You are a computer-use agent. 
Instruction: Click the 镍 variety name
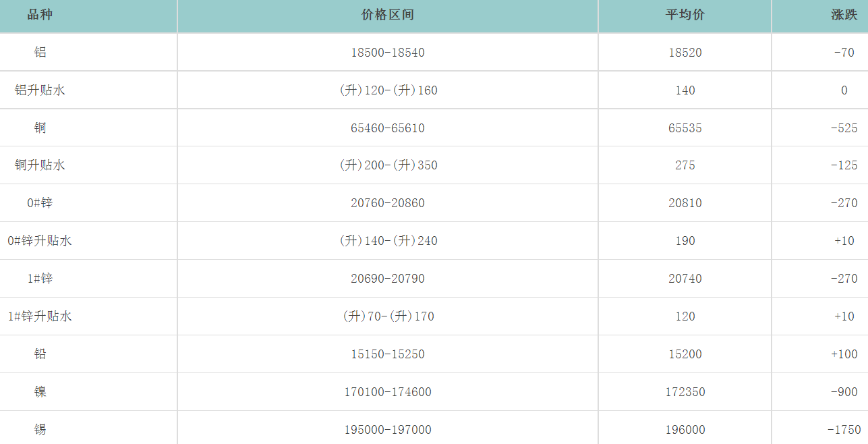coord(40,392)
